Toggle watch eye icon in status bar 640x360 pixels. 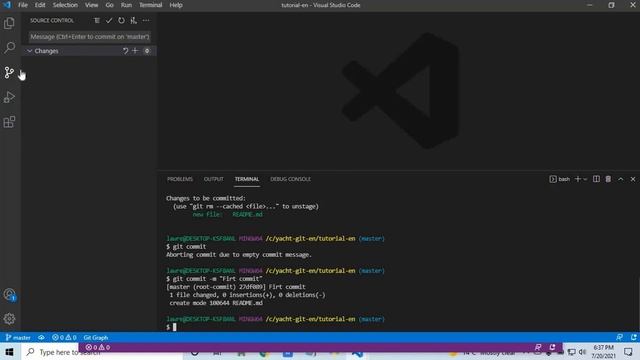(41, 338)
